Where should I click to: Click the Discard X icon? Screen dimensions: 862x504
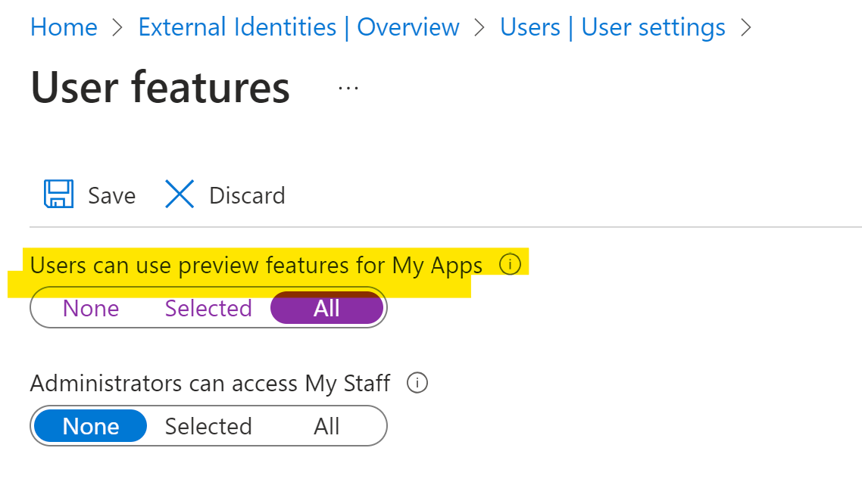click(x=180, y=194)
